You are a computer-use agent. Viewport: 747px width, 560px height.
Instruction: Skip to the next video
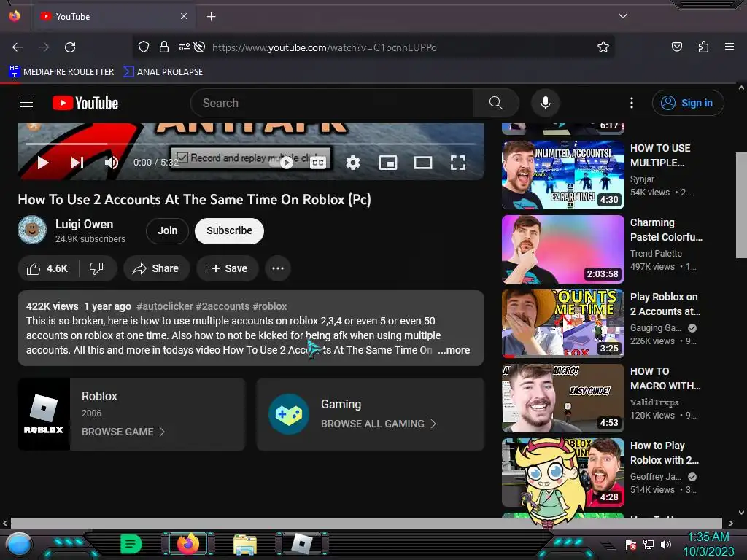(77, 163)
